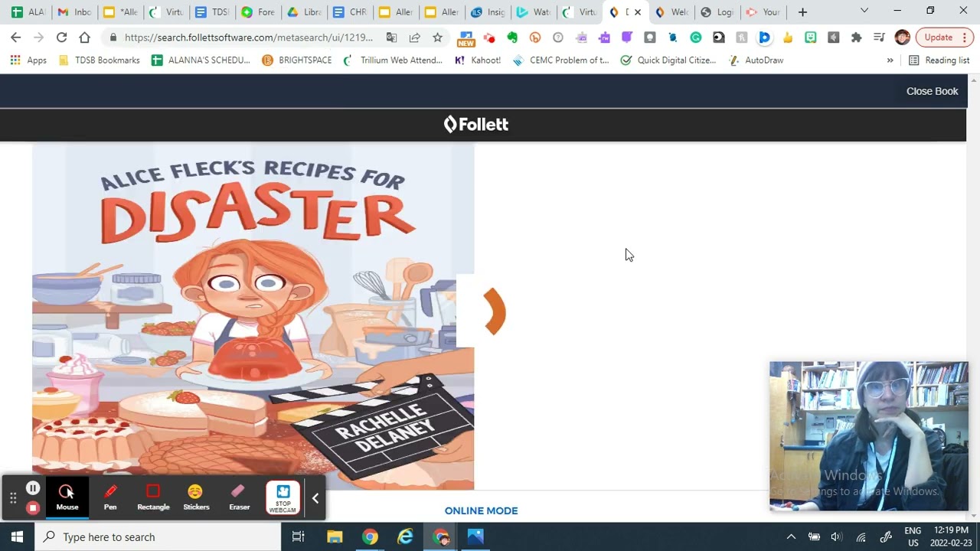Grab the recorder toolbar drag handle

tap(13, 498)
